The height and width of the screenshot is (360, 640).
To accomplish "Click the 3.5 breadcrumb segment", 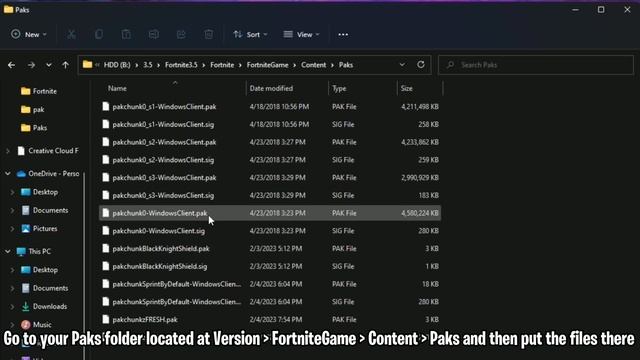I will [x=148, y=65].
